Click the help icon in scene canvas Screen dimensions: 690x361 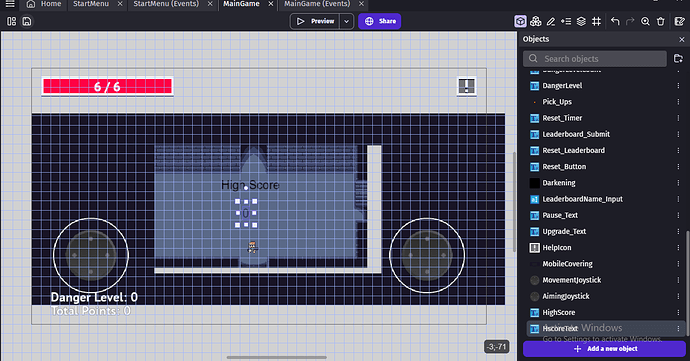point(466,86)
